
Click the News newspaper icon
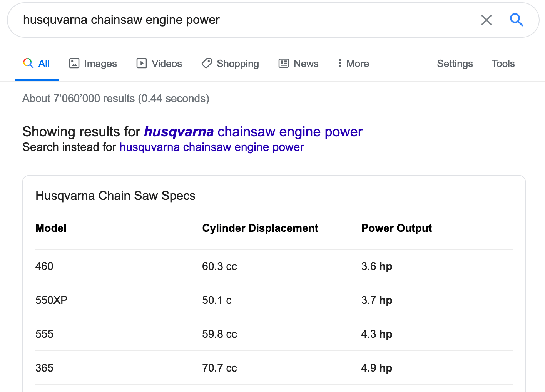coord(283,63)
